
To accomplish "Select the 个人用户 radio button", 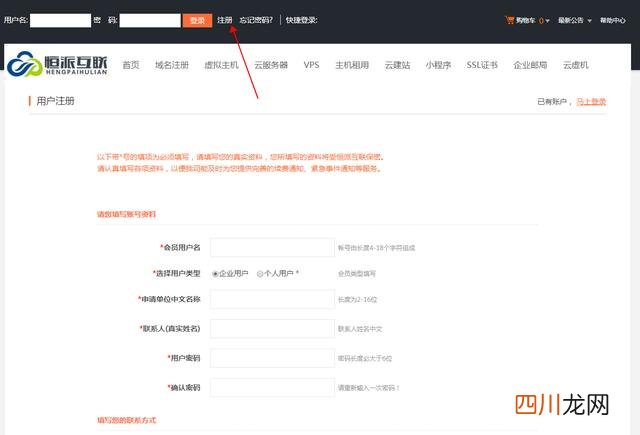I will point(260,274).
